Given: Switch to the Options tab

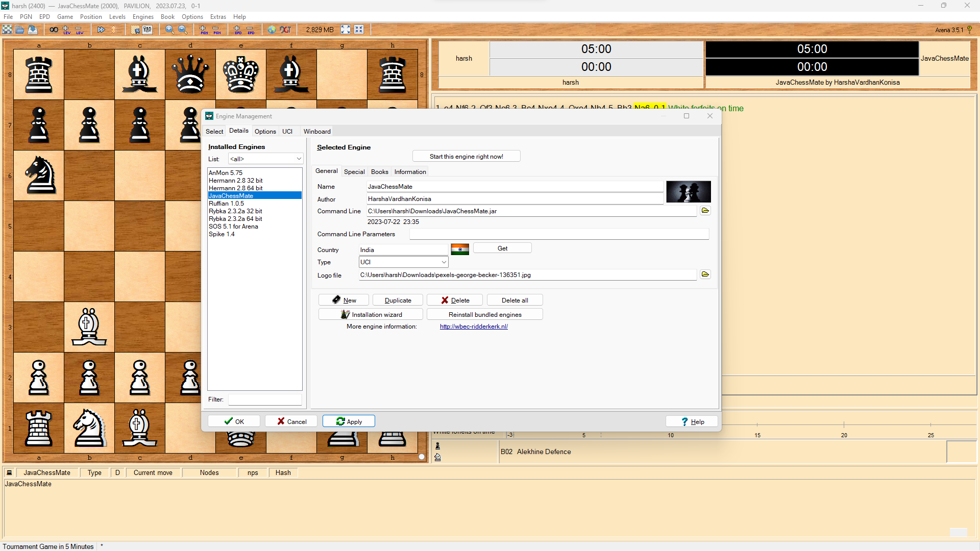Looking at the screenshot, I should point(265,131).
